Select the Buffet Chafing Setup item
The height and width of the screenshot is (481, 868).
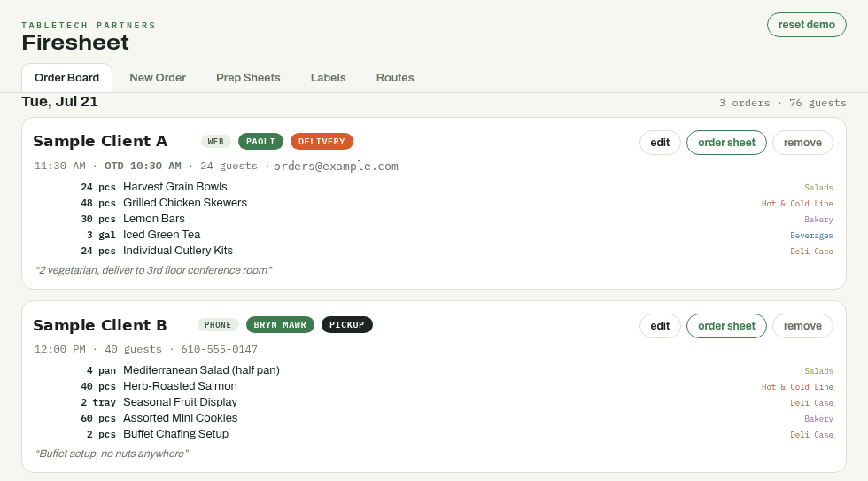175,435
